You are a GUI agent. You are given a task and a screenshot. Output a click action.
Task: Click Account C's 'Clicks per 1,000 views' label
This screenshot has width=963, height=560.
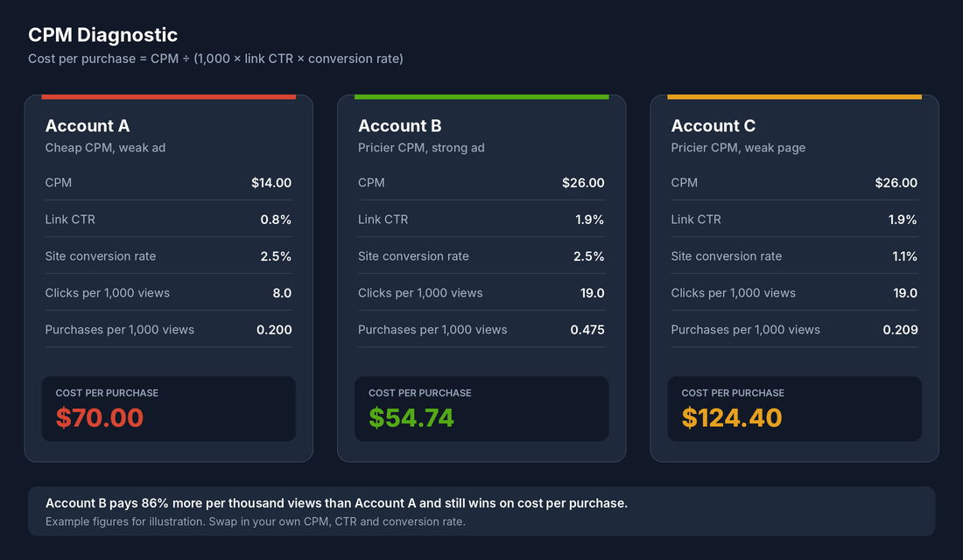[734, 293]
